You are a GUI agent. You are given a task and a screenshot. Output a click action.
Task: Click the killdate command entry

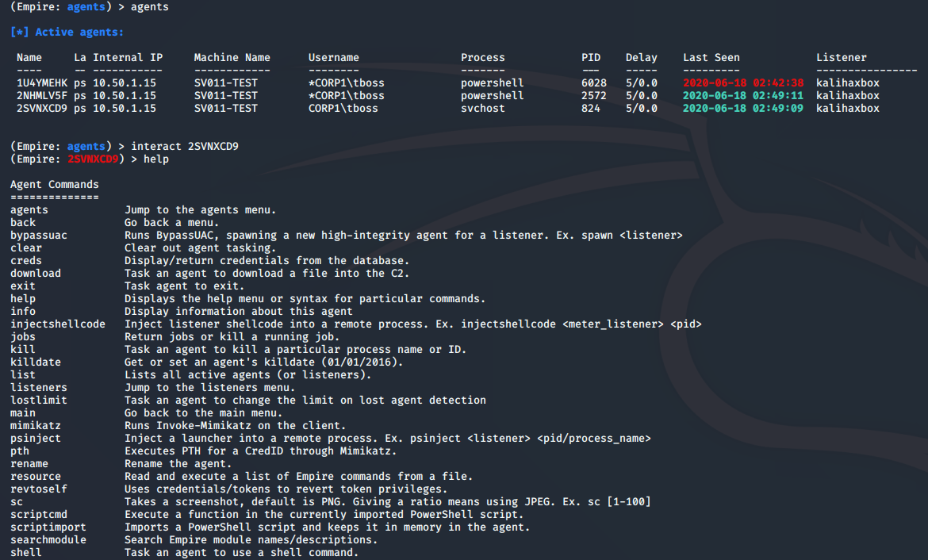point(36,362)
